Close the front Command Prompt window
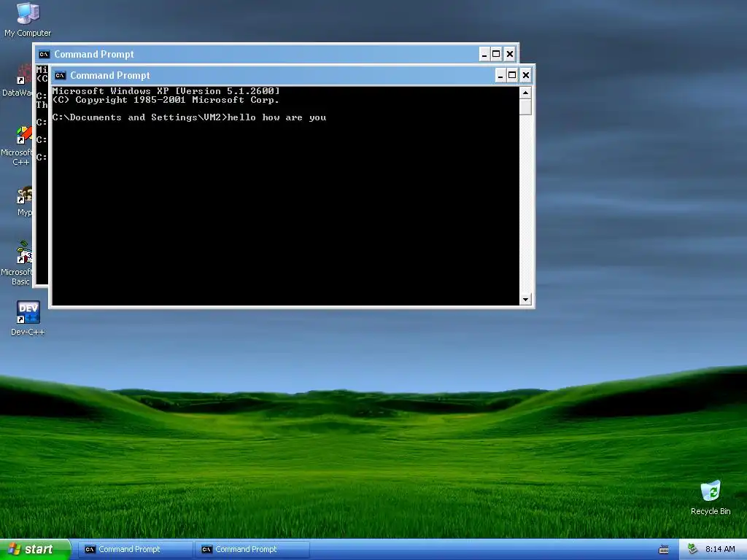The width and height of the screenshot is (747, 560). [525, 75]
